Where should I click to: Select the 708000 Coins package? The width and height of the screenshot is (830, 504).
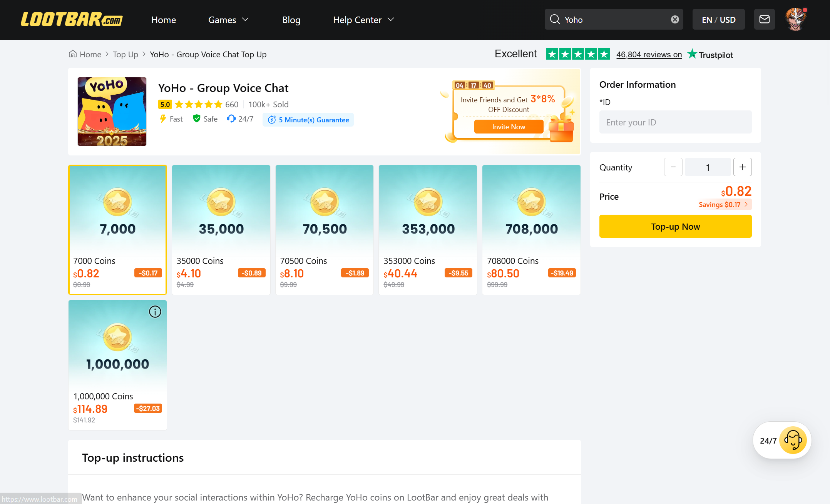531,230
